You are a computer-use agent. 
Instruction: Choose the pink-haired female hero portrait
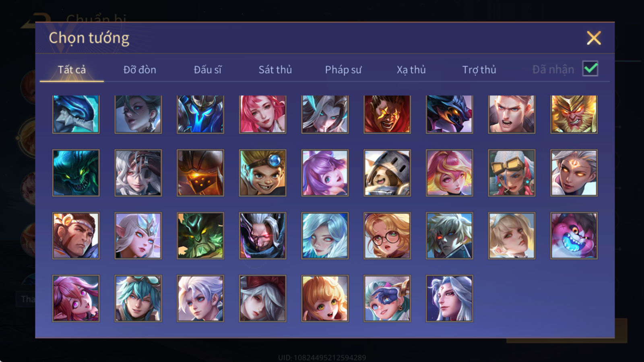click(262, 114)
